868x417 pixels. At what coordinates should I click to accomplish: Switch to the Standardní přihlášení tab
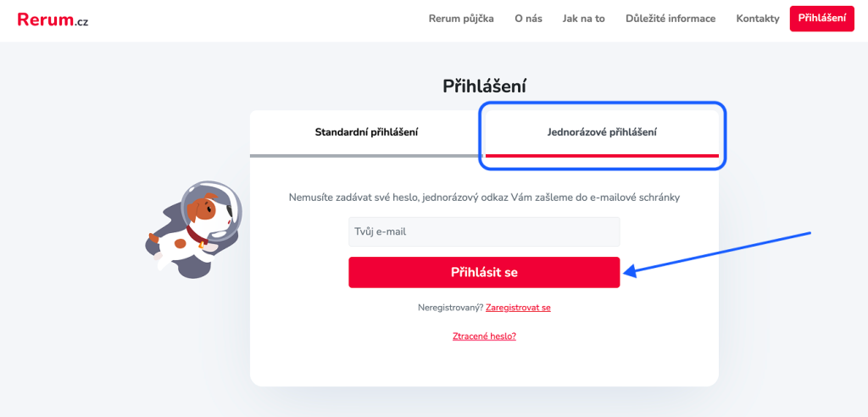366,132
